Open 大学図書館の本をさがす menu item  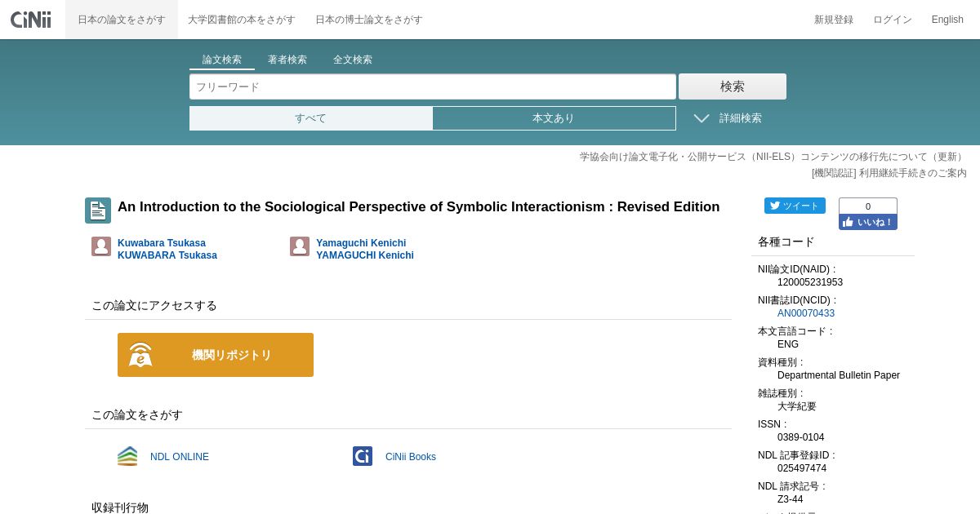240,20
